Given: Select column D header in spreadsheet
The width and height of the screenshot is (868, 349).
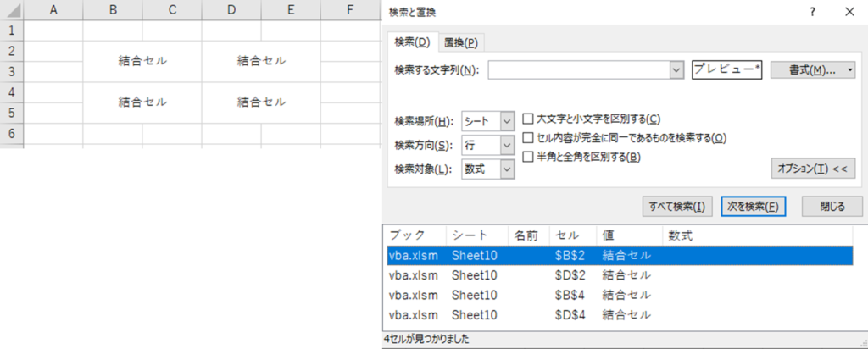Looking at the screenshot, I should (231, 10).
